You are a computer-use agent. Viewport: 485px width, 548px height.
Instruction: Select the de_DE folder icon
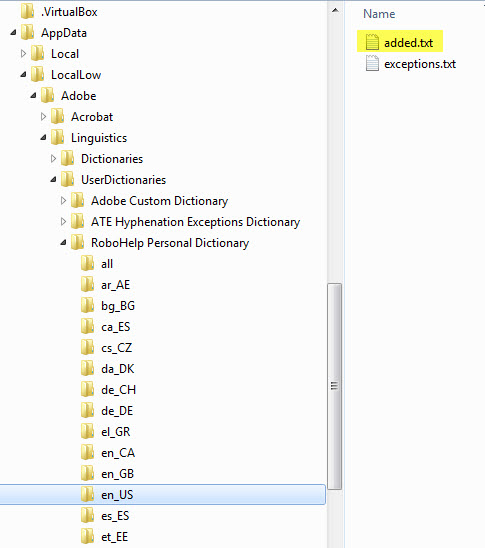pos(88,410)
